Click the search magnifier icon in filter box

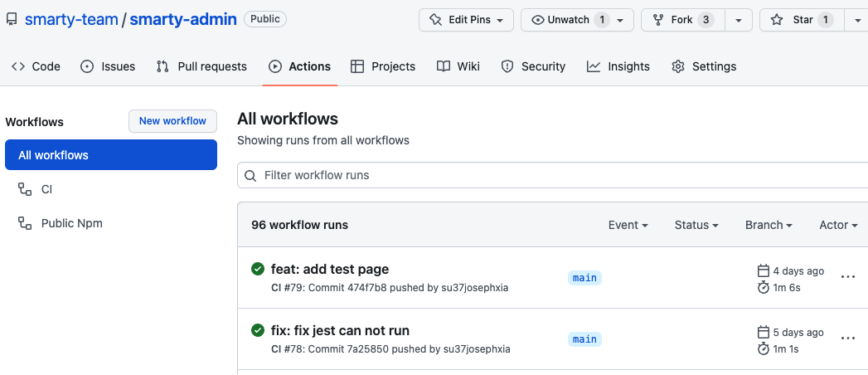pyautogui.click(x=250, y=176)
